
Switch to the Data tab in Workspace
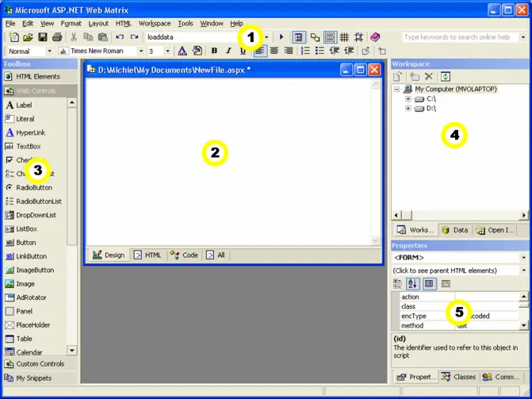click(x=455, y=230)
